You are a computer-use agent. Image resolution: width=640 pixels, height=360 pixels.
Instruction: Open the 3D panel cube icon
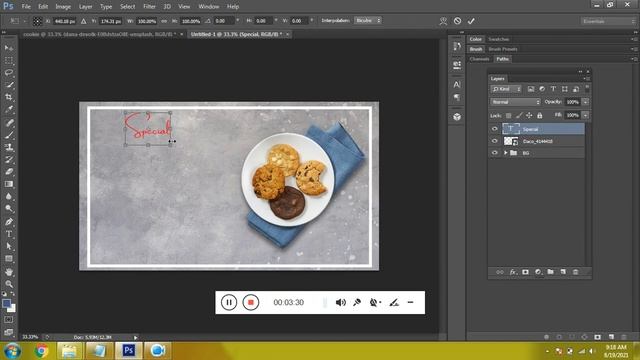click(457, 117)
